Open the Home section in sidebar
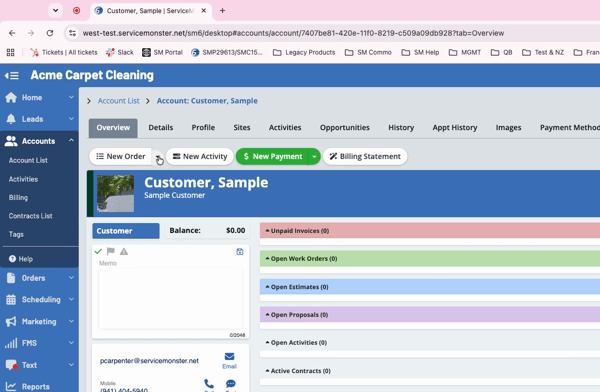This screenshot has height=392, width=600. (32, 98)
